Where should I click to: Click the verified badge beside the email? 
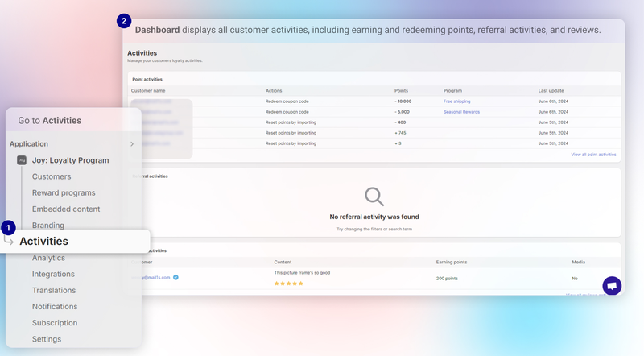176,277
